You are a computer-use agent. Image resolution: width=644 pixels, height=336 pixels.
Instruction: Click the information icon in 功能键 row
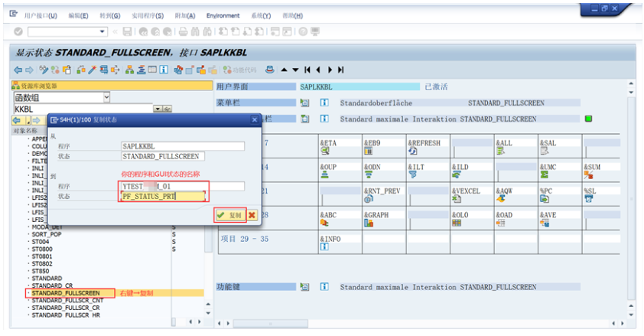[324, 287]
